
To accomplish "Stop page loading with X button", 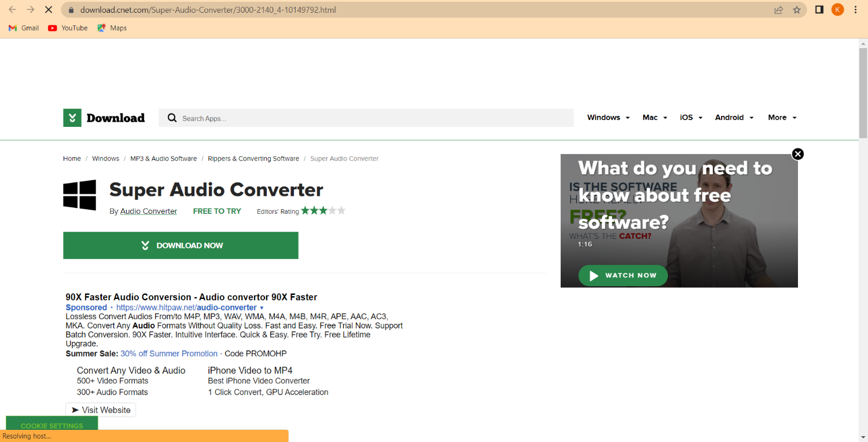I will coord(49,10).
